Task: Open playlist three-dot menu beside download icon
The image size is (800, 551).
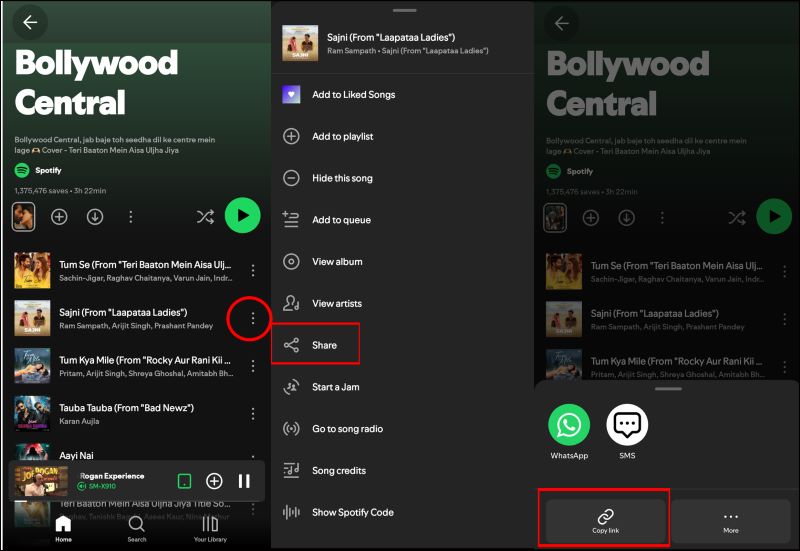Action: click(131, 217)
